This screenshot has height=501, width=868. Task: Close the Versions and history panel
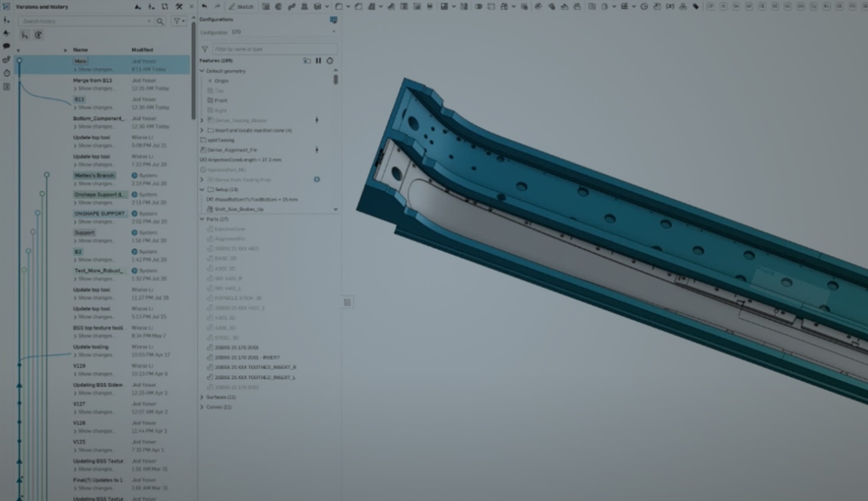pos(191,6)
